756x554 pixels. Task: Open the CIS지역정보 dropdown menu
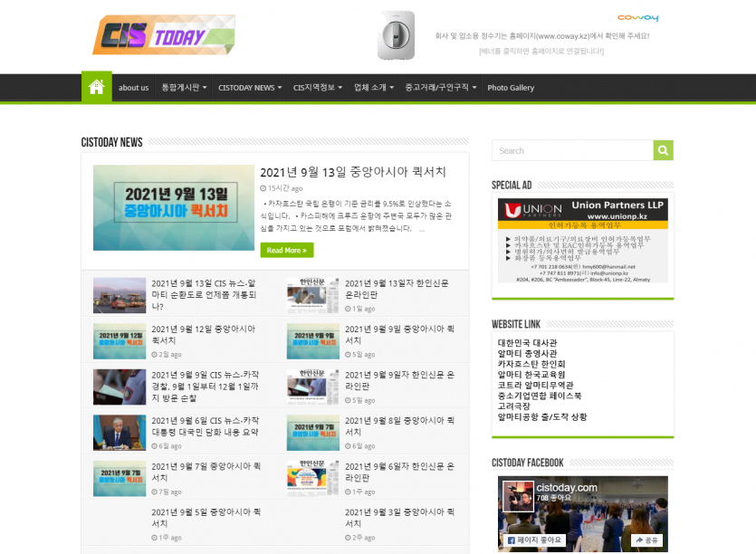coord(318,88)
